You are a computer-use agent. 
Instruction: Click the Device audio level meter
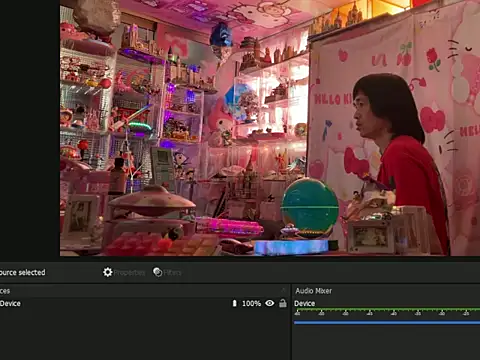tap(387, 310)
